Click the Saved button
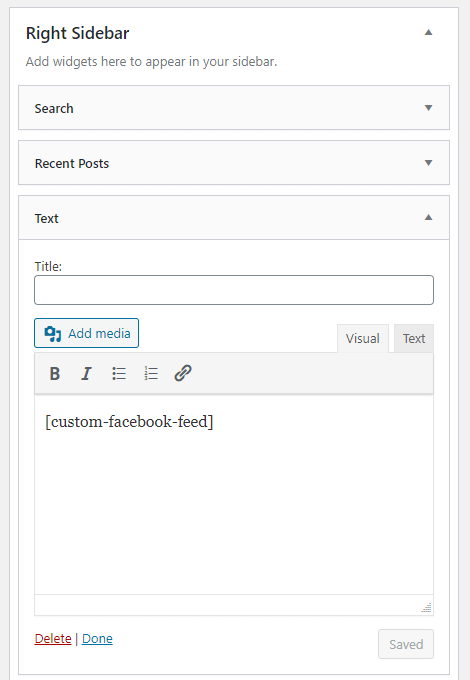470x680 pixels. pyautogui.click(x=406, y=644)
